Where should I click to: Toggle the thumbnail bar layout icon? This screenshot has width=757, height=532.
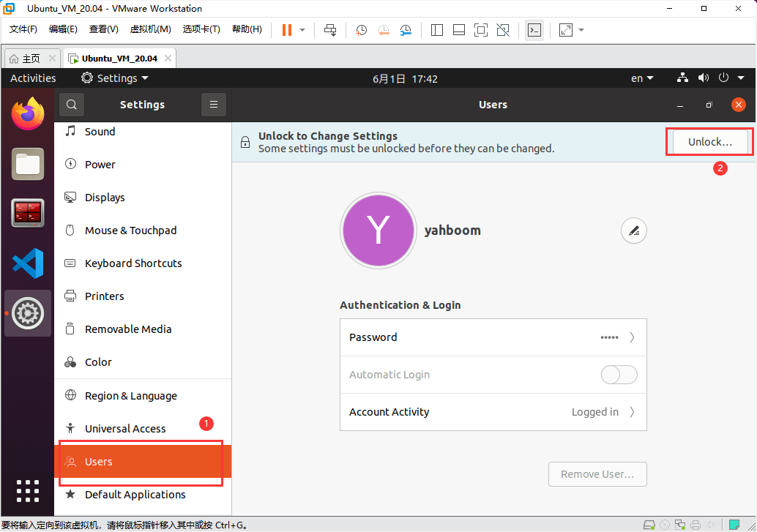point(459,30)
